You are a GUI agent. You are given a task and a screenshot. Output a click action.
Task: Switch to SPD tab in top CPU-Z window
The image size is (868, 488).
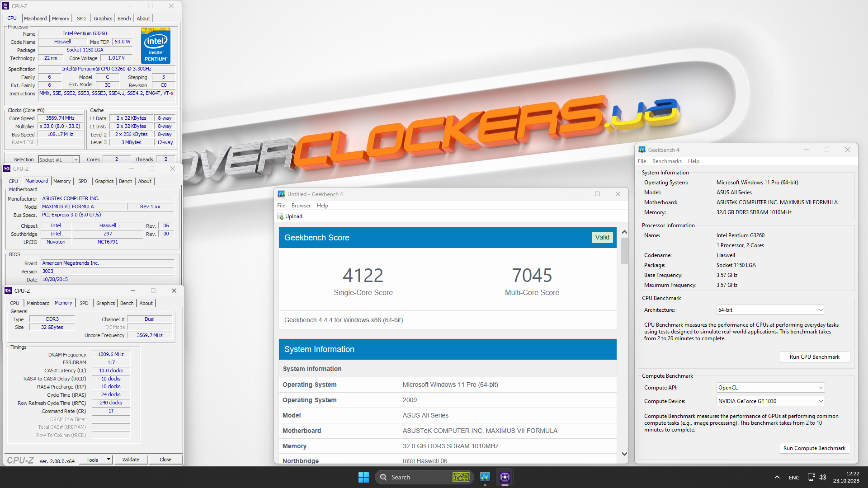click(x=81, y=19)
